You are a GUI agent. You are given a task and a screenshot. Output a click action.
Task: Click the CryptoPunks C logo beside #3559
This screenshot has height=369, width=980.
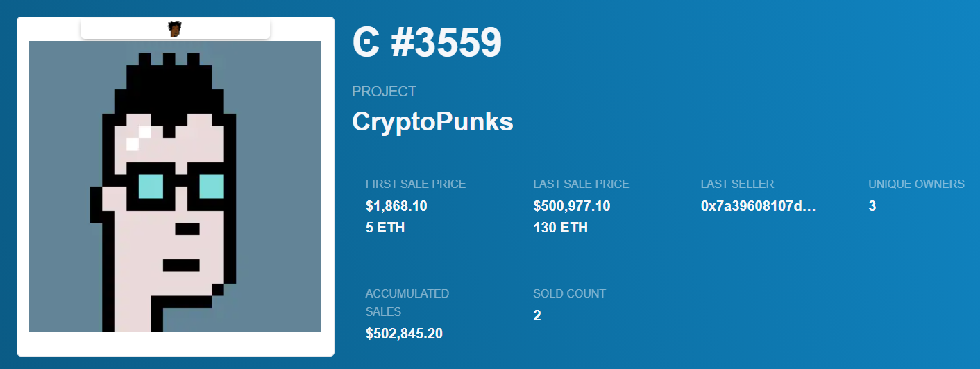pos(365,44)
